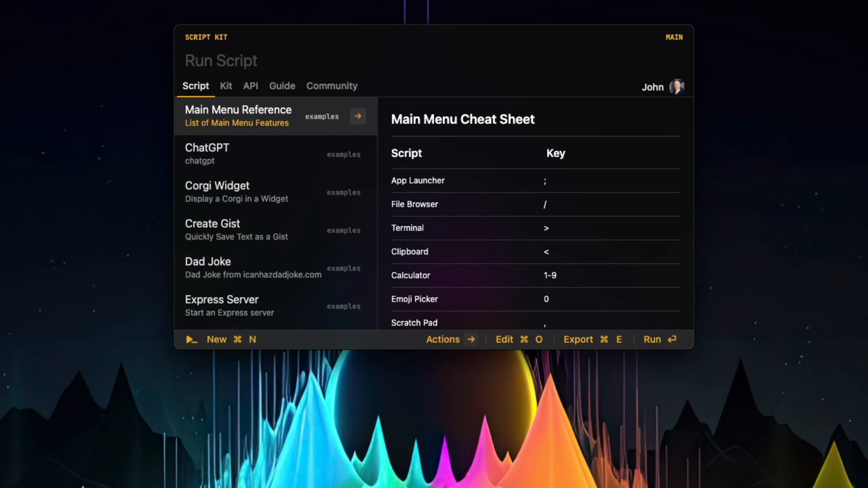Click the Run button

[660, 339]
